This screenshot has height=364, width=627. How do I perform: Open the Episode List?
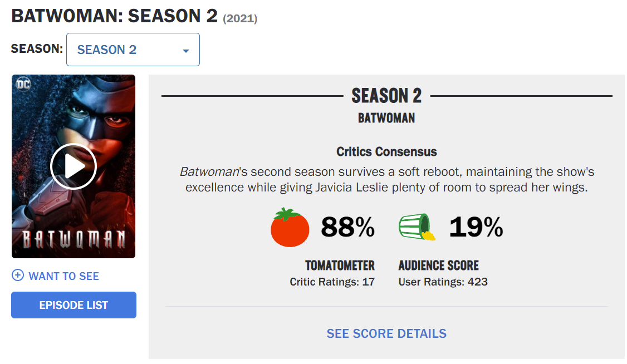(x=74, y=305)
